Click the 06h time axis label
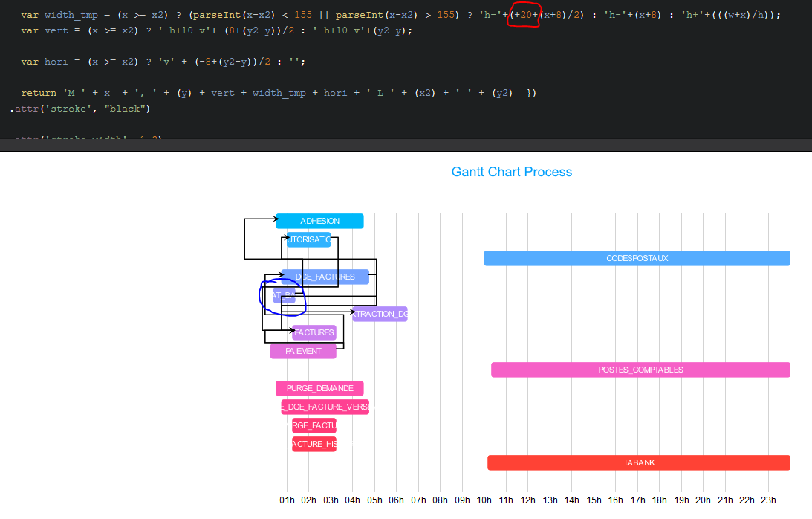 (397, 500)
